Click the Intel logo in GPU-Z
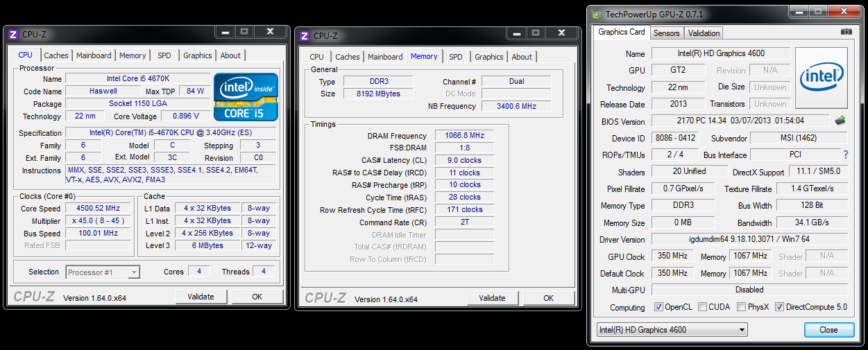868x350 pixels. point(822,78)
